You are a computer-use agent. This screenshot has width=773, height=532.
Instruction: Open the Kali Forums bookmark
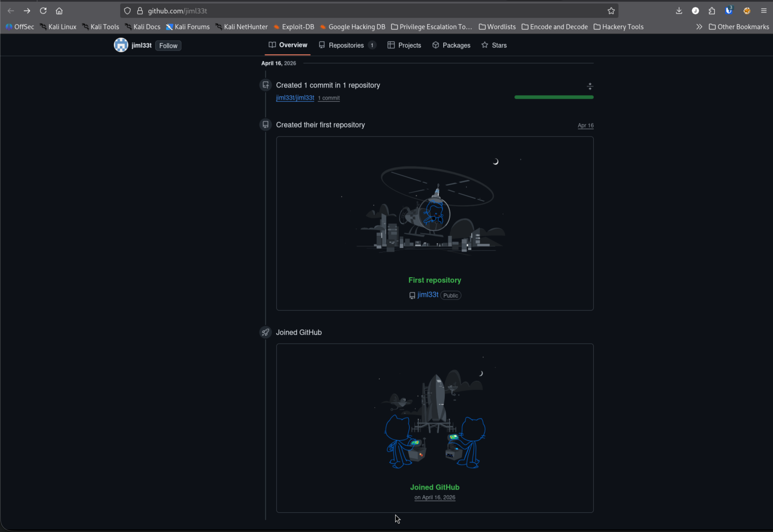[x=188, y=27]
